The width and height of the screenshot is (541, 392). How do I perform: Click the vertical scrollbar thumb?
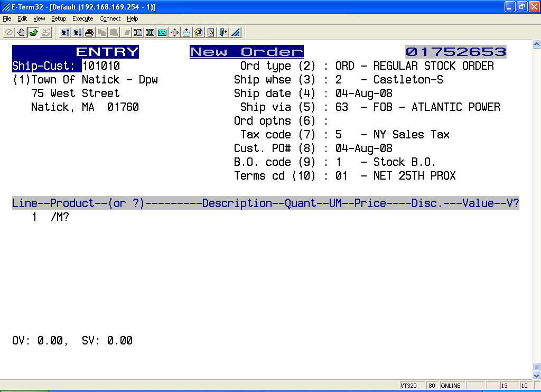537,367
